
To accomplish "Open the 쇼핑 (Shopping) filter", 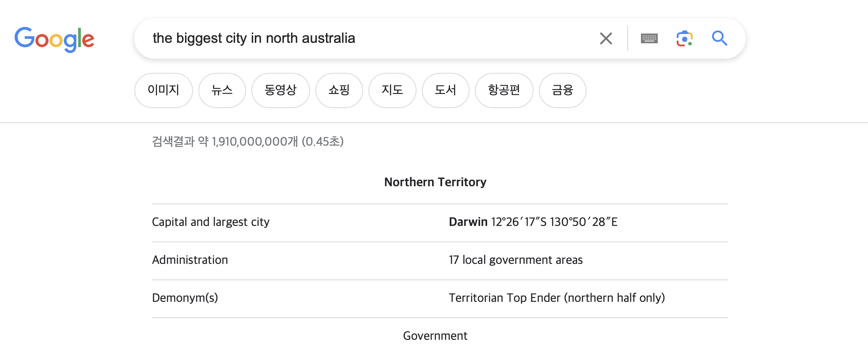I will pyautogui.click(x=339, y=90).
